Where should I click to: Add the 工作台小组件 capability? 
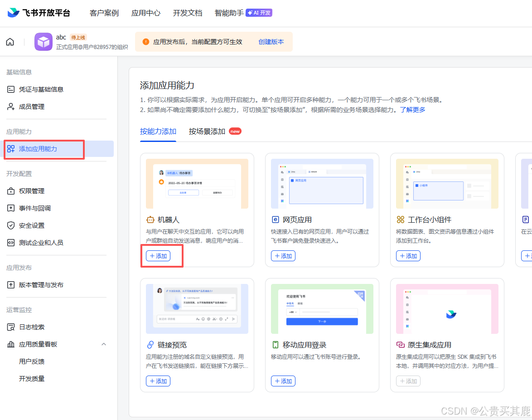(x=408, y=256)
